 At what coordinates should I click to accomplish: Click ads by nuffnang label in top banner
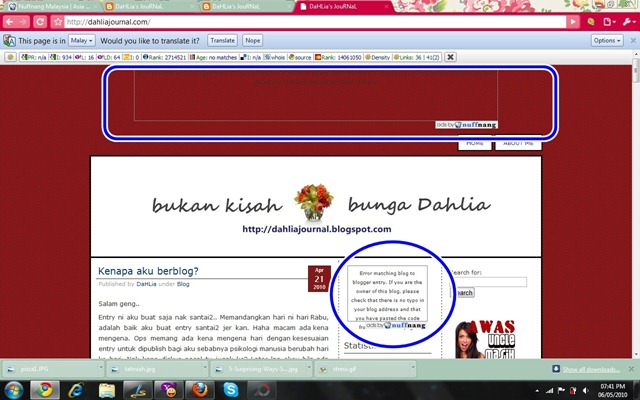466,124
